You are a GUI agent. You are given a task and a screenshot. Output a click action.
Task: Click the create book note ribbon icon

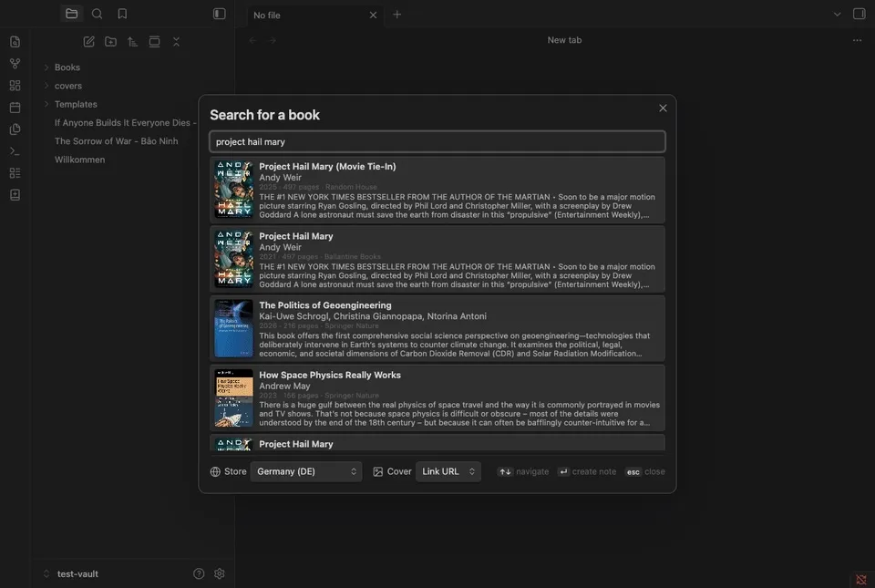tap(15, 195)
